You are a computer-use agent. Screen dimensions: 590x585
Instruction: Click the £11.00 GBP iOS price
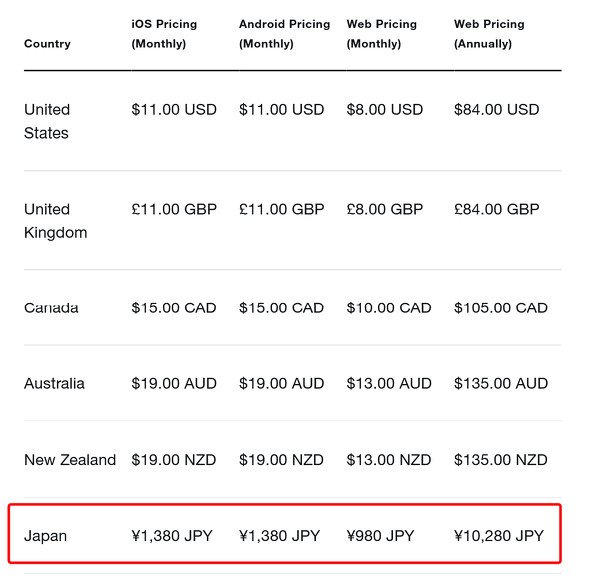point(174,209)
